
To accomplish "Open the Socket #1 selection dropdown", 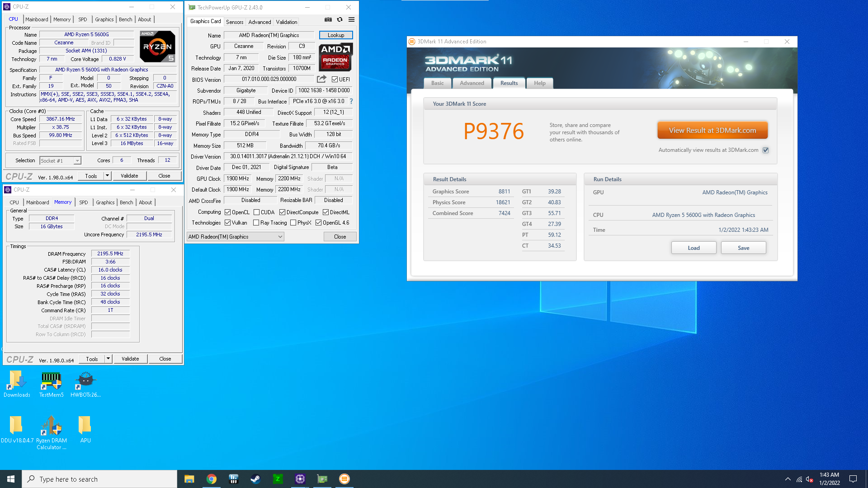I will [x=60, y=160].
